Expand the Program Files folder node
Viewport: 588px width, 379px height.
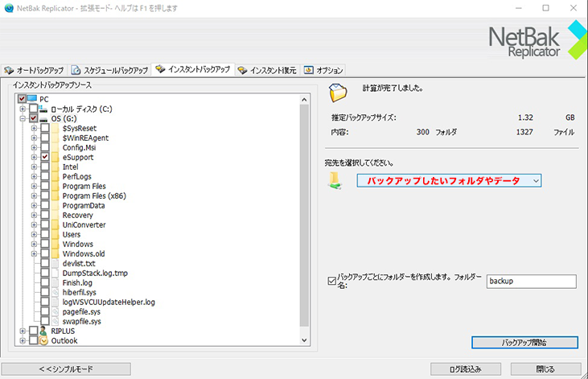34,186
